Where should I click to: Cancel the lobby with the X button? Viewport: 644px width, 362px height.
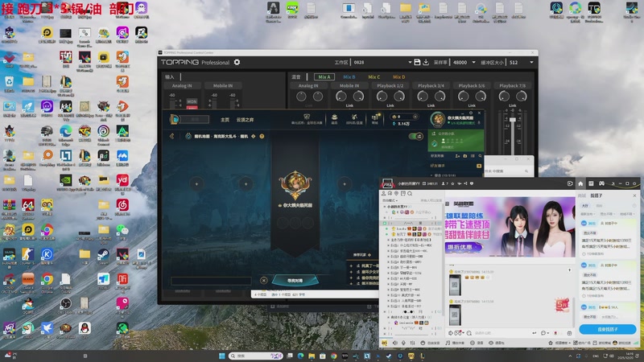tap(264, 280)
